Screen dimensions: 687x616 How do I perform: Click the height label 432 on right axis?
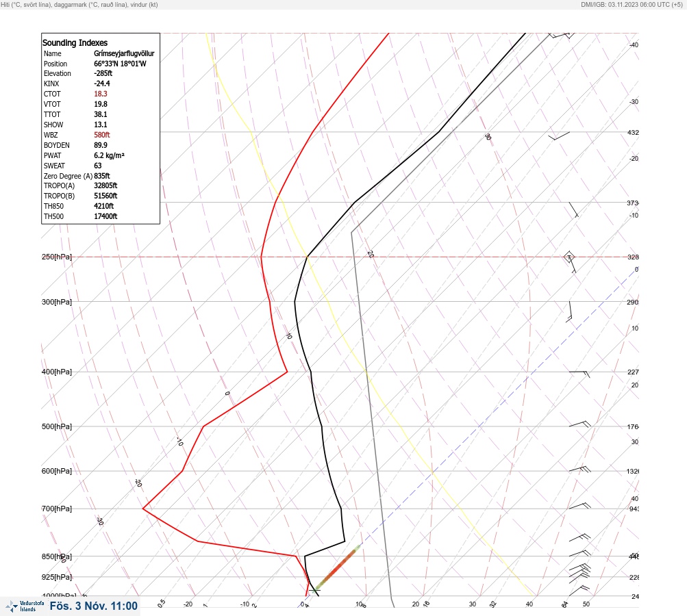point(633,133)
